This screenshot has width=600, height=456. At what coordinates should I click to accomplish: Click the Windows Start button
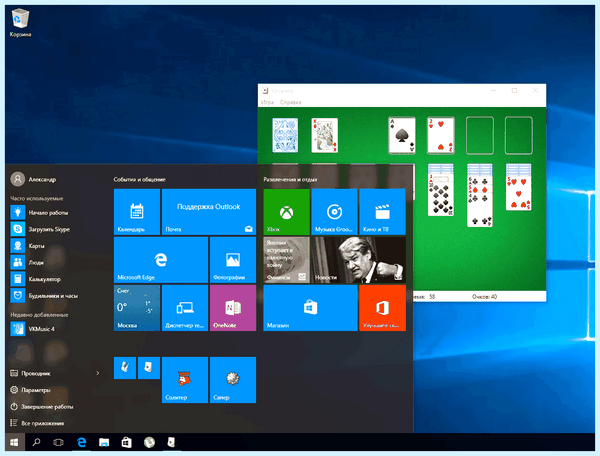click(15, 442)
